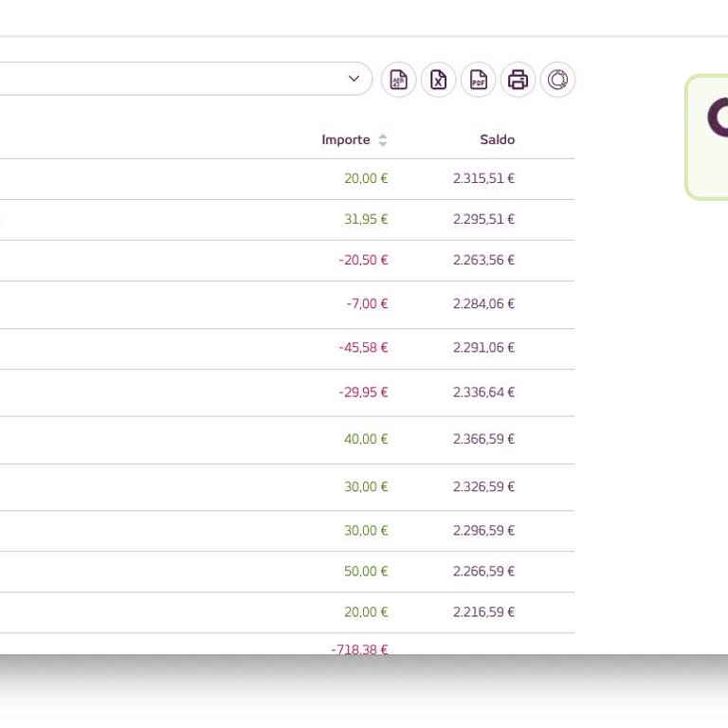Click the balance 2.291,06 €
The image size is (728, 728).
tap(483, 348)
